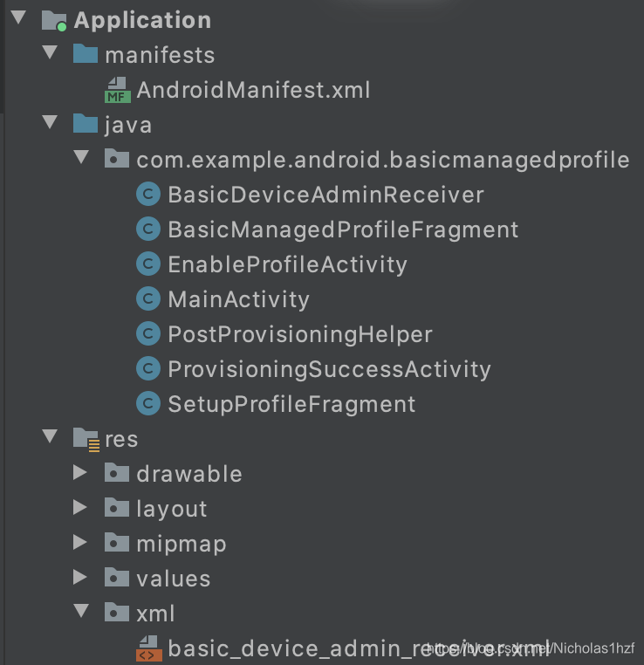
Task: Click the package icon for com.example.android.basicmanagedprofile
Action: (117, 159)
